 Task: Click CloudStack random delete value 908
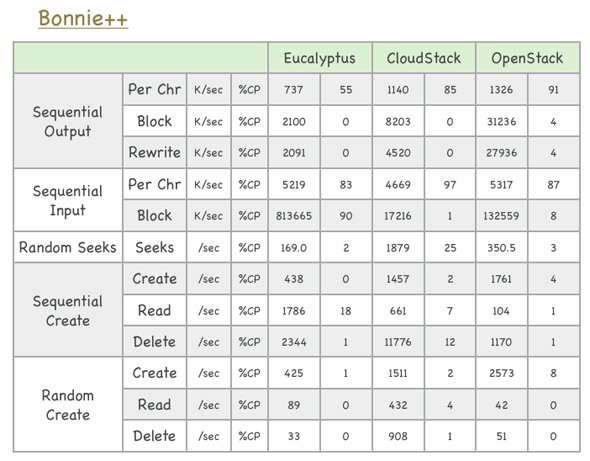point(398,436)
